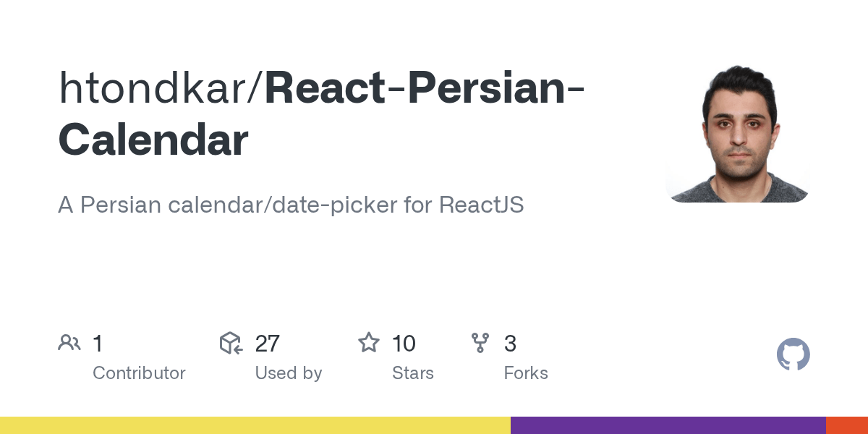Viewport: 868px width, 434px height.
Task: Click the Used by package icon
Action: click(x=231, y=343)
